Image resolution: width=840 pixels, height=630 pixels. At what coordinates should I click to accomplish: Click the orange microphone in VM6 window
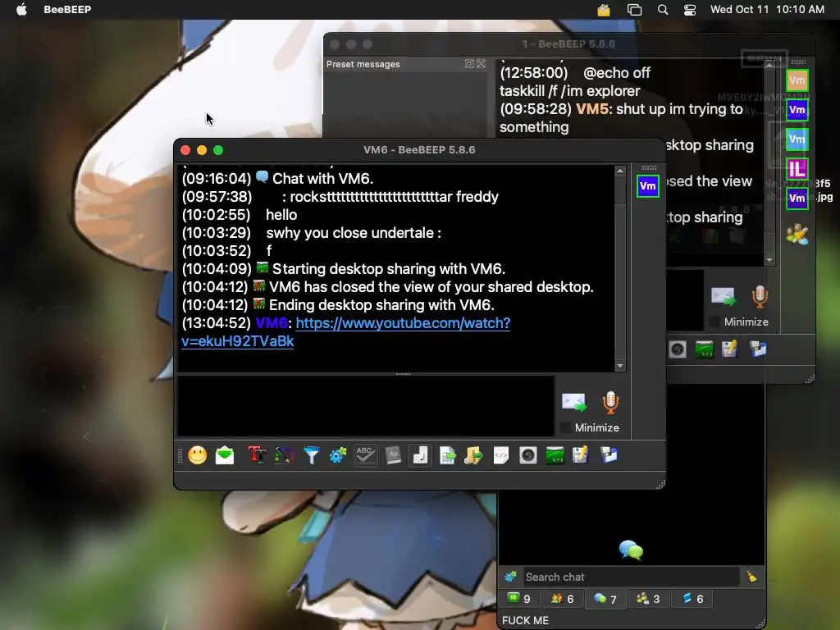click(610, 402)
